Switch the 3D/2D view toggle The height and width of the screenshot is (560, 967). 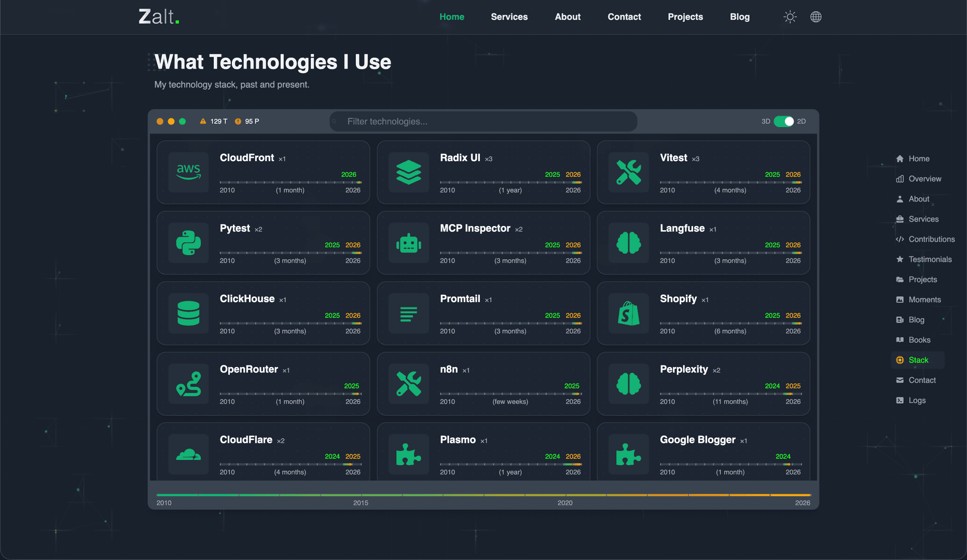[783, 121]
